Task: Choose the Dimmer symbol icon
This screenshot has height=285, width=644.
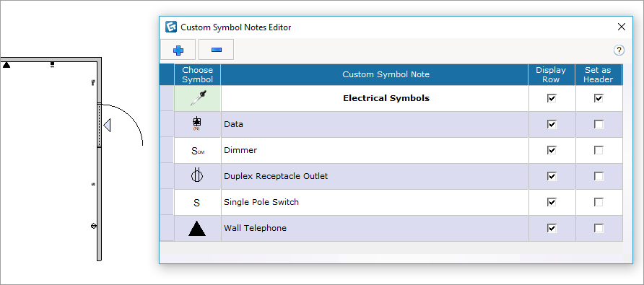Action: pos(198,151)
